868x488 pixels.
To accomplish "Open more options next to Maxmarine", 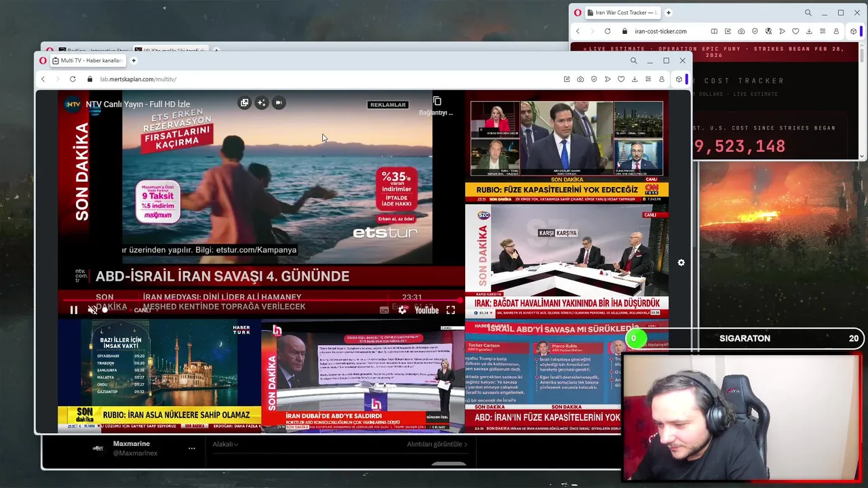I will point(191,448).
